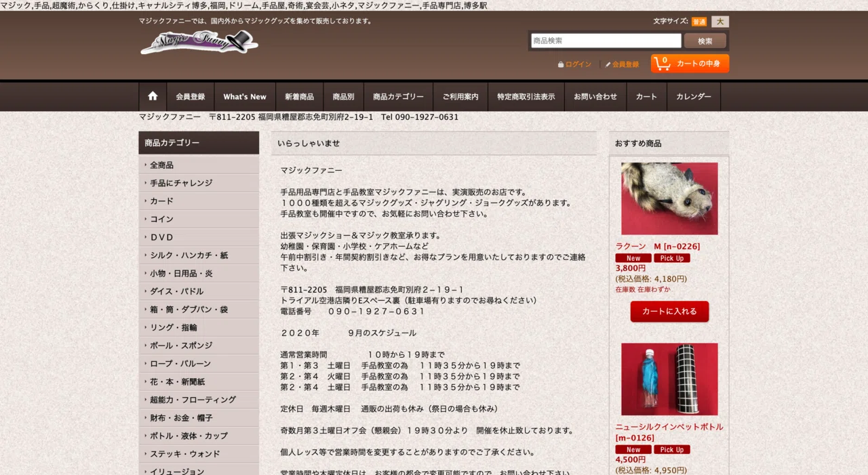Set text size to 普通
Viewport: 868px width, 475px height.
pos(699,22)
